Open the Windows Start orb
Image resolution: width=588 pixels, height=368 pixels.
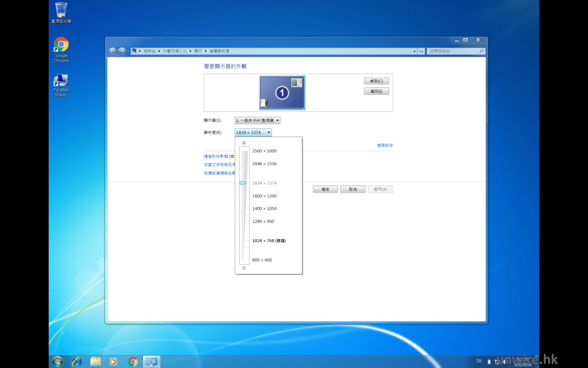point(57,362)
